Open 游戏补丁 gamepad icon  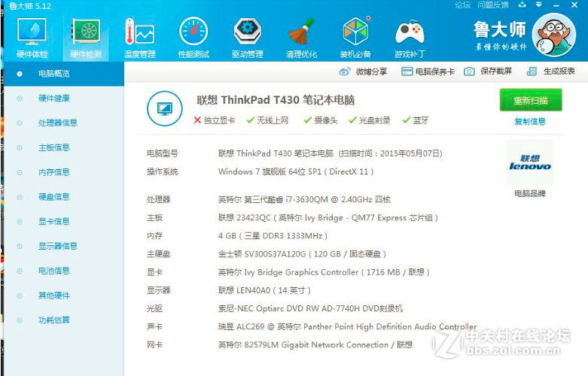410,38
